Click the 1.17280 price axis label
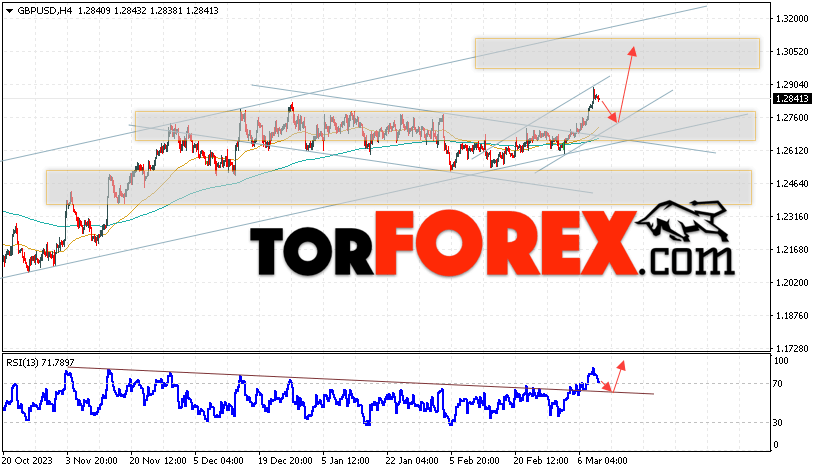 [792, 348]
